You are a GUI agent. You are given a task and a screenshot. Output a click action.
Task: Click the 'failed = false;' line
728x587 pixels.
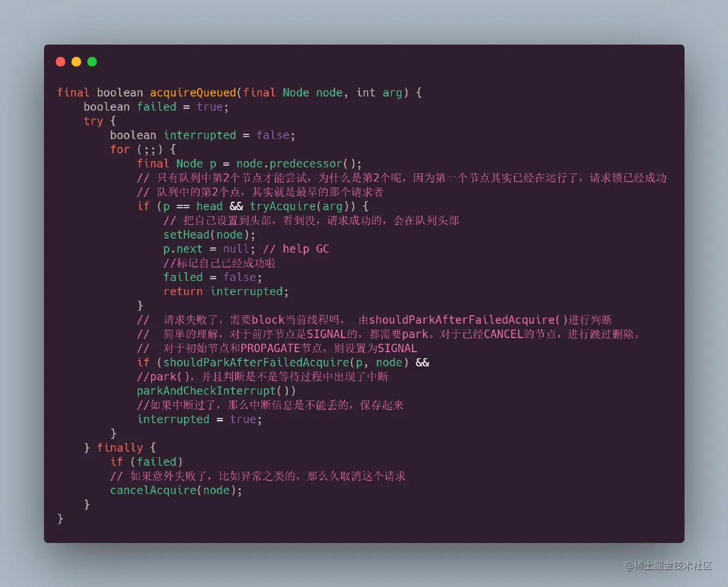pyautogui.click(x=212, y=277)
